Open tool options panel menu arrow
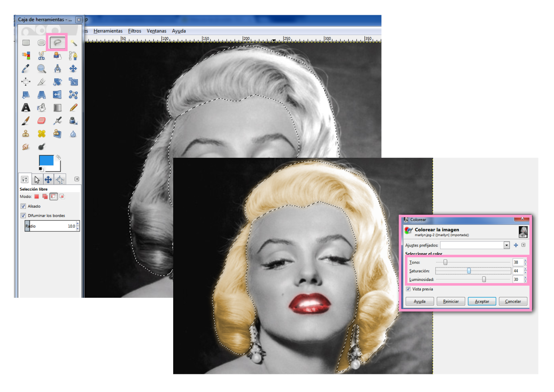The image size is (554, 392). [77, 179]
